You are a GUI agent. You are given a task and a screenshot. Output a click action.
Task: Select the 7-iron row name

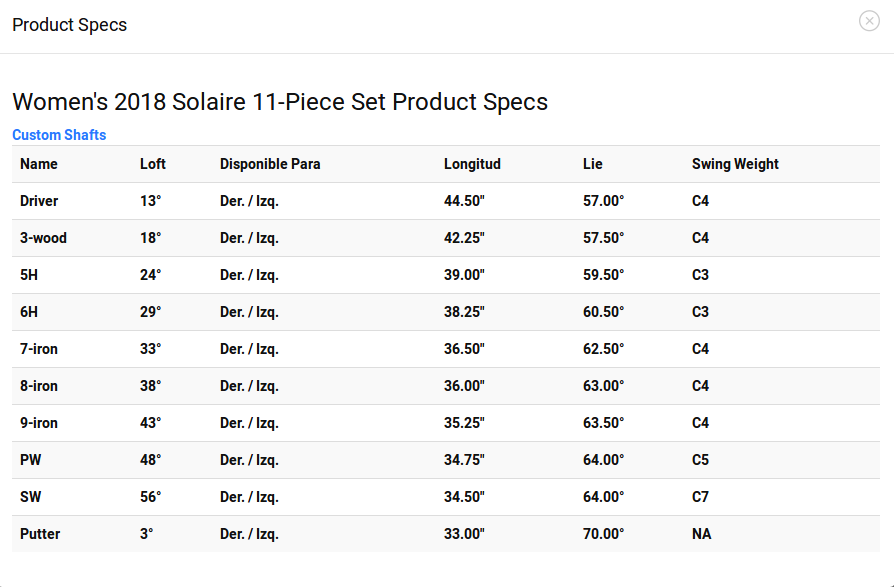click(x=39, y=349)
